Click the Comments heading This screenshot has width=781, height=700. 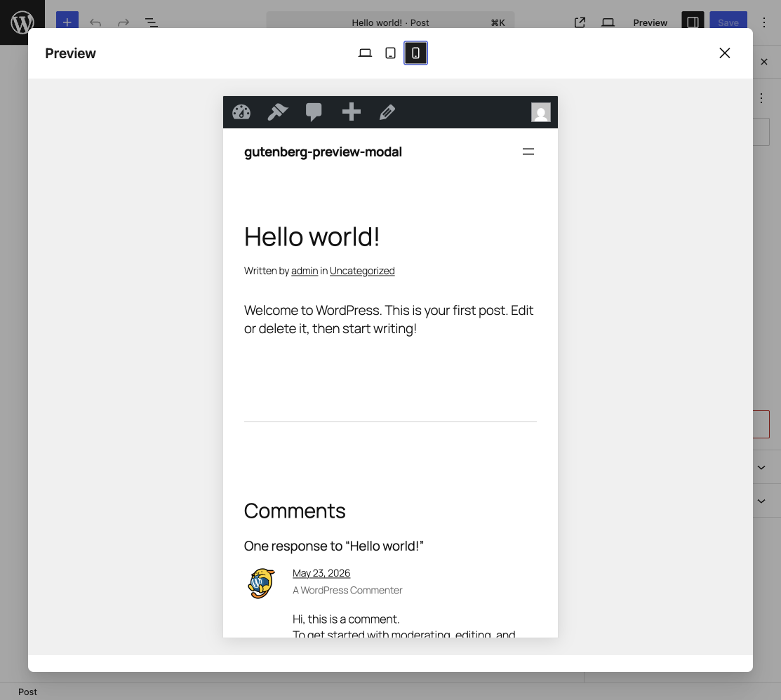coord(295,511)
